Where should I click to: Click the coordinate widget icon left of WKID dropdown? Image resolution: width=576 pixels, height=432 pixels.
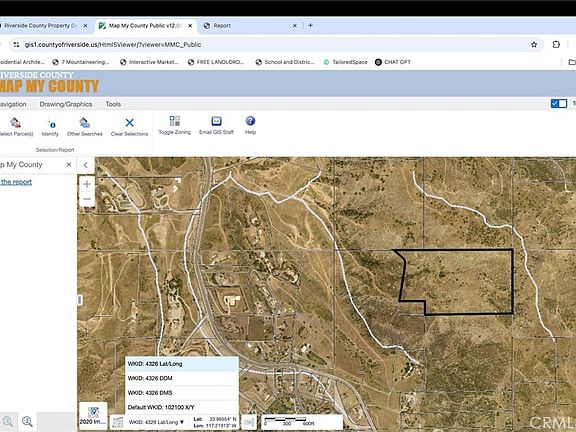click(117, 422)
